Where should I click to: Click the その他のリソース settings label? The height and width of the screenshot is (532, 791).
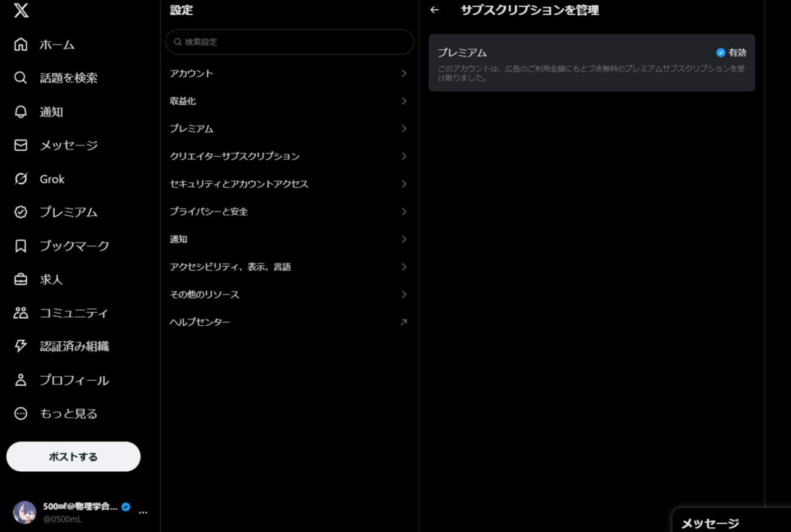[x=204, y=295]
